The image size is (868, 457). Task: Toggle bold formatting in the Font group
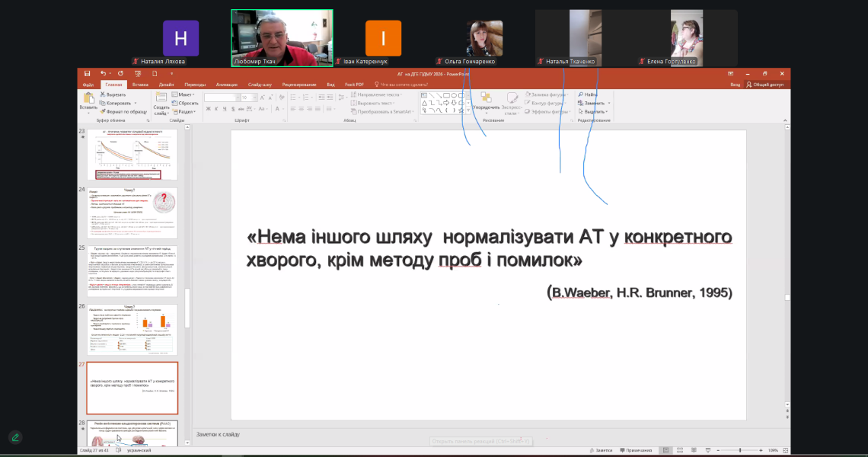pyautogui.click(x=207, y=108)
